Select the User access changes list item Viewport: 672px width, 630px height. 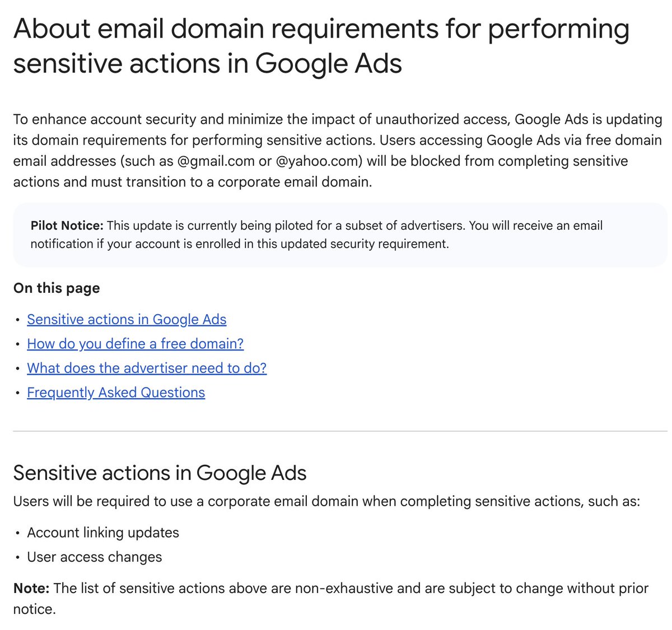tap(95, 557)
